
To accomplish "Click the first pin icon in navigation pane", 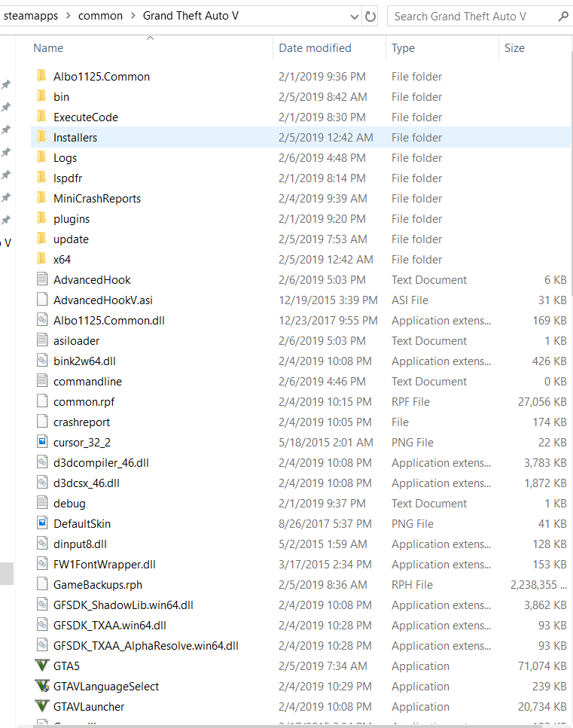I will pos(5,84).
